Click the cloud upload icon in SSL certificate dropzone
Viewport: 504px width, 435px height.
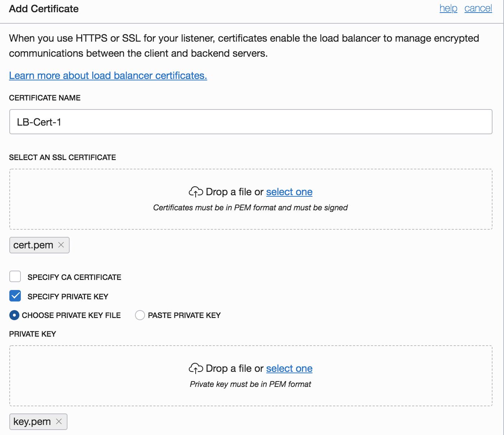pyautogui.click(x=196, y=192)
